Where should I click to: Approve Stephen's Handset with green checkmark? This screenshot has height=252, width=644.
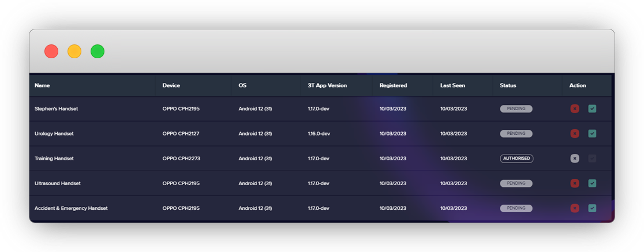coord(592,109)
